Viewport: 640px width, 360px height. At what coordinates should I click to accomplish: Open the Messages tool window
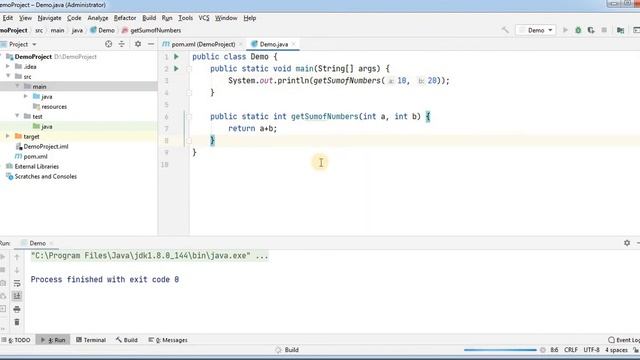[168, 340]
